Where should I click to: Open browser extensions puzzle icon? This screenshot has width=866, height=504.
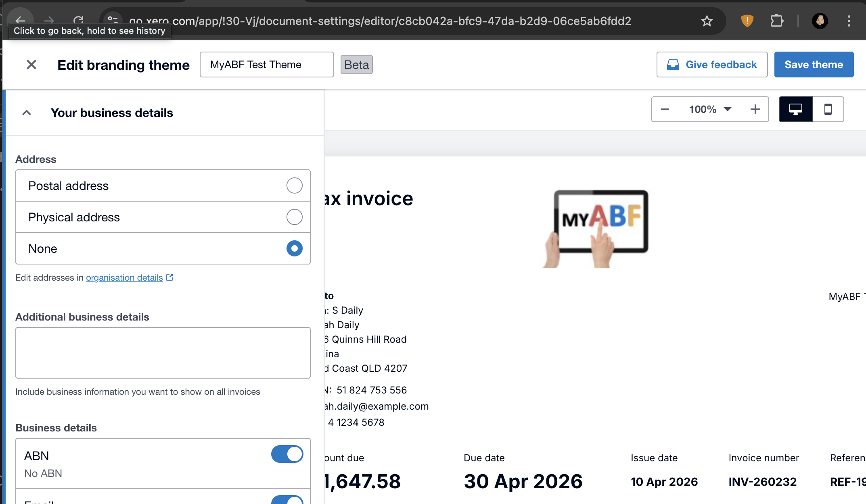click(776, 21)
